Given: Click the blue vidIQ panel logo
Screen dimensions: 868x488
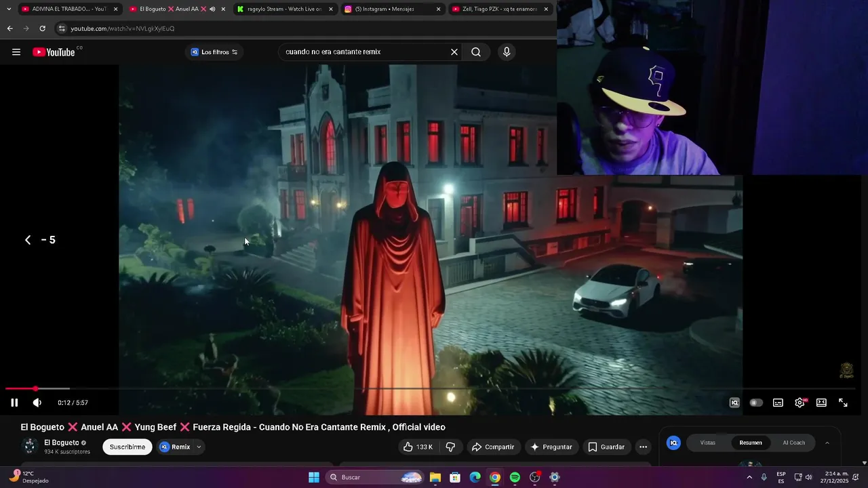Looking at the screenshot, I should coord(673,443).
